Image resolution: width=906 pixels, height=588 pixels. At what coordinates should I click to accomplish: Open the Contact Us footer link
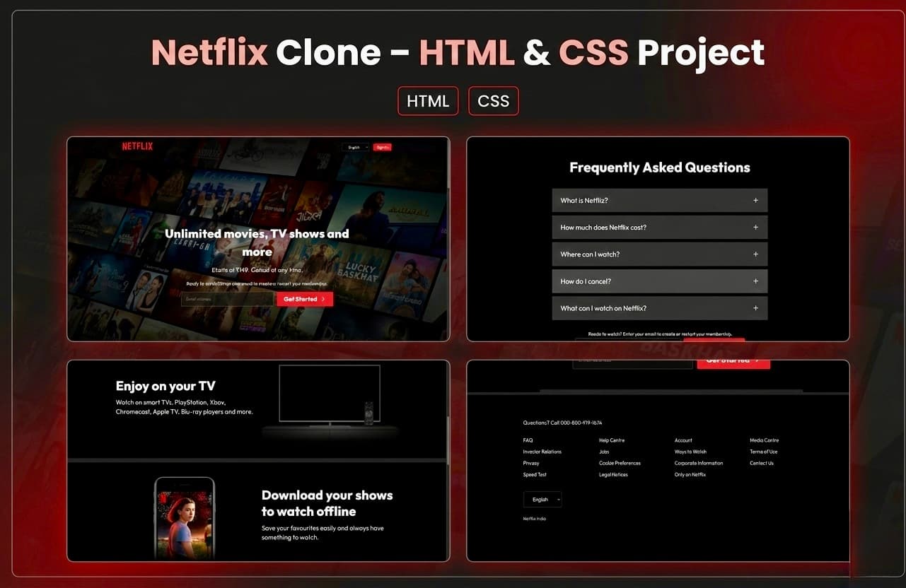coord(762,463)
